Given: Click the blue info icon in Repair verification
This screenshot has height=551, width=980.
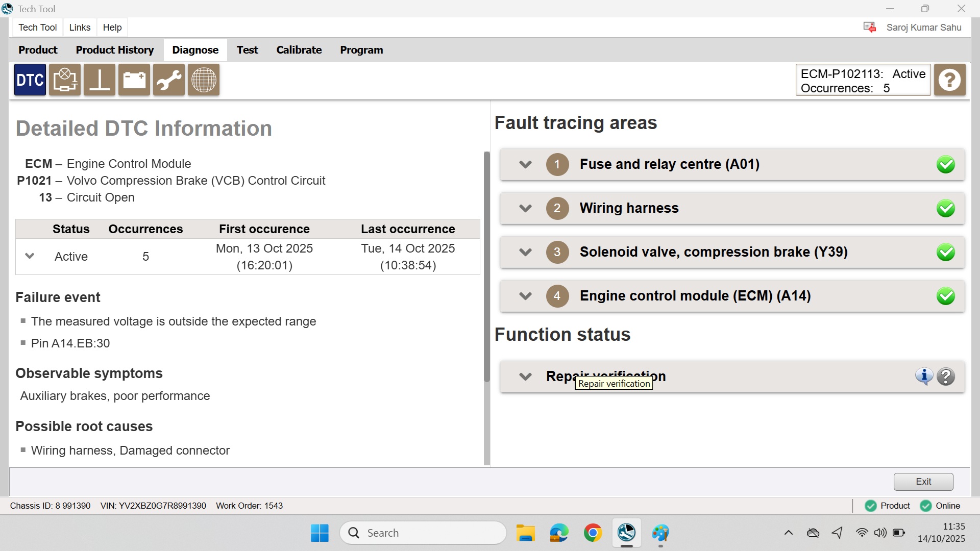Looking at the screenshot, I should pyautogui.click(x=924, y=377).
